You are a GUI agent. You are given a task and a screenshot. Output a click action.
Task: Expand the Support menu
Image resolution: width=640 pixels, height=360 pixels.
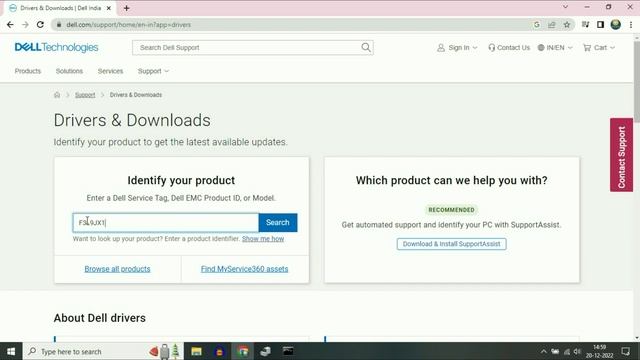pyautogui.click(x=153, y=71)
